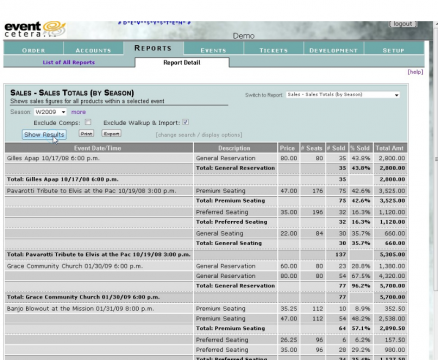Viewport: 438px width, 360px height.
Task: Click the Demo title text
Action: (x=244, y=36)
